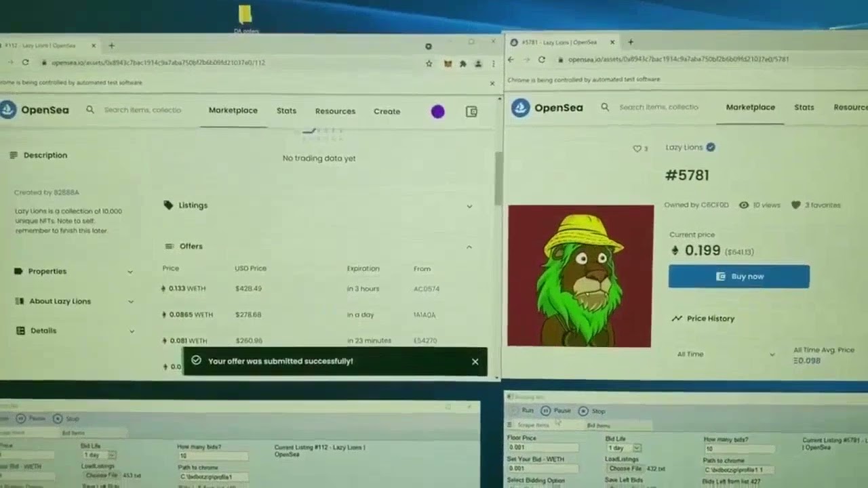Click the OpenSea logo in the right browser
868x488 pixels.
coord(547,107)
